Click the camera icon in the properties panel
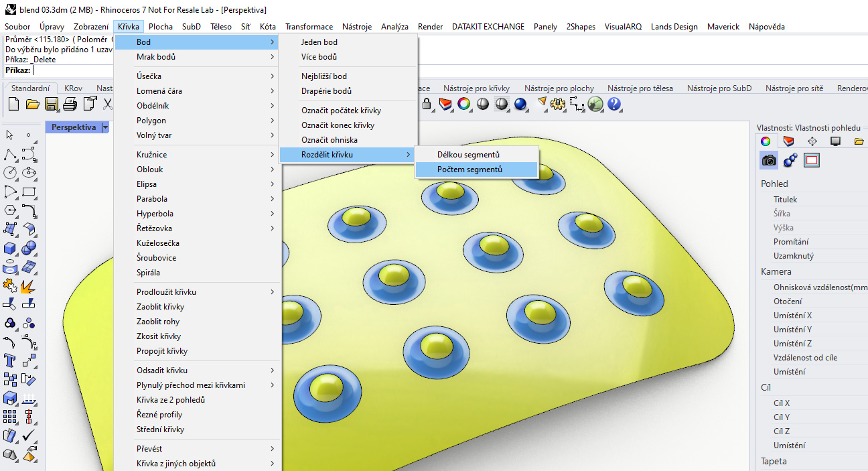868x471 pixels. [769, 161]
